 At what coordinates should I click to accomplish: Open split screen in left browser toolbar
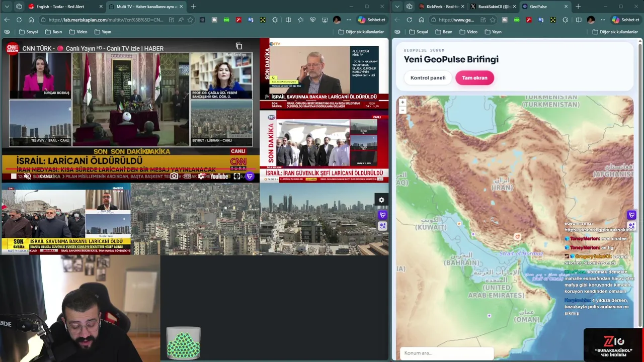coord(288,20)
